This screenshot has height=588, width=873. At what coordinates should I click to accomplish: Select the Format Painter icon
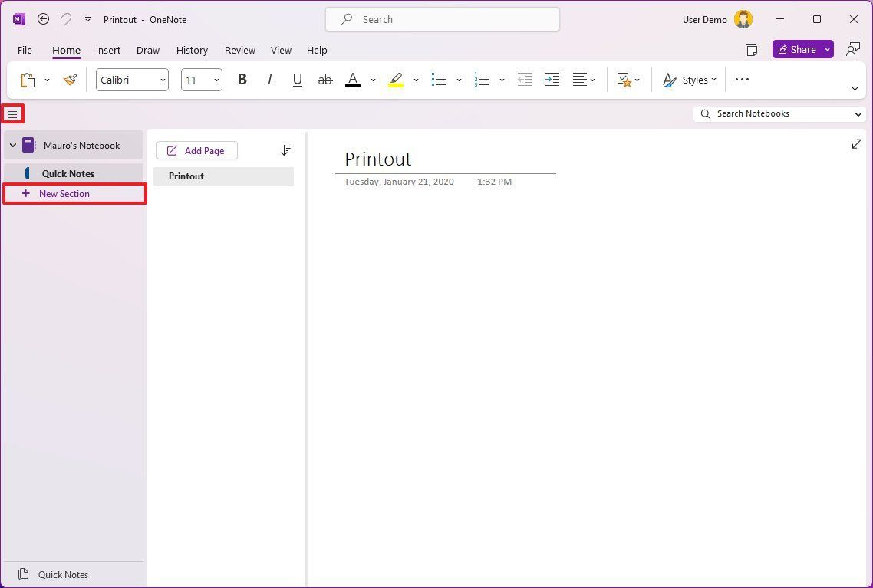(70, 79)
